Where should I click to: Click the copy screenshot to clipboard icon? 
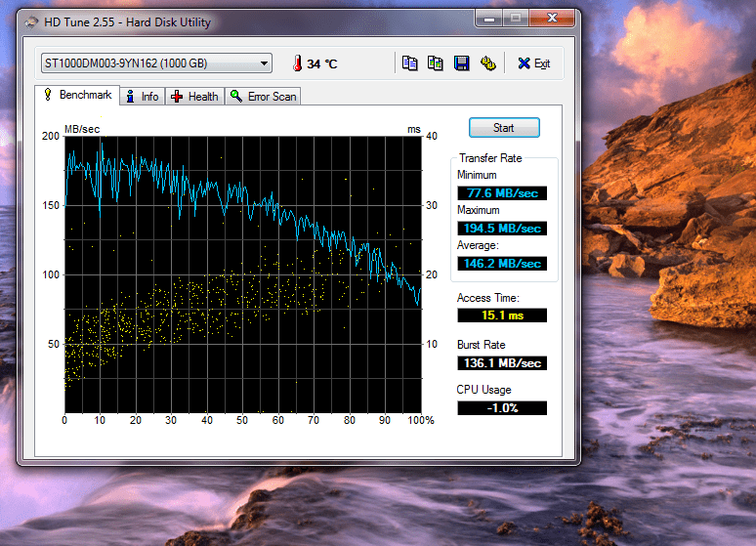tap(436, 63)
